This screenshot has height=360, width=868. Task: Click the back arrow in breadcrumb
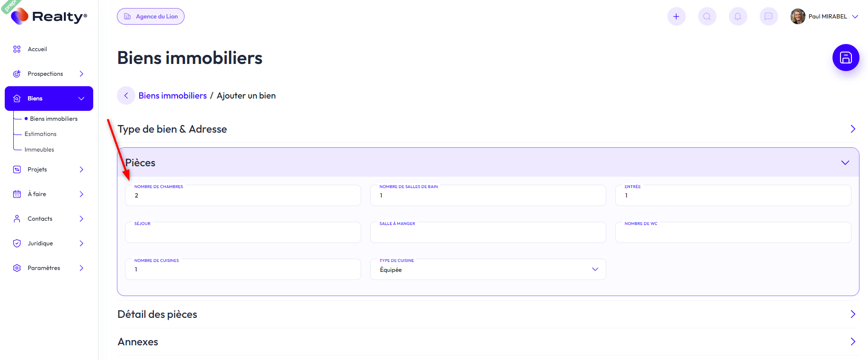126,96
